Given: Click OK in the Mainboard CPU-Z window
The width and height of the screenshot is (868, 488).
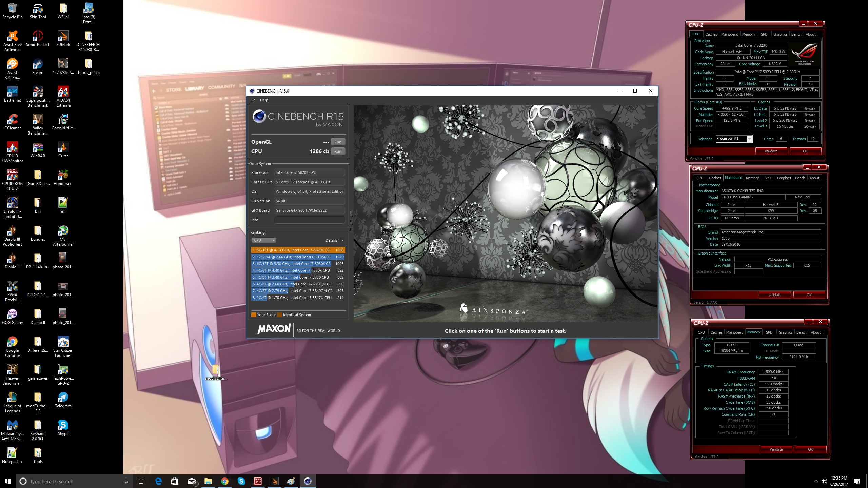Looking at the screenshot, I should coord(809,295).
